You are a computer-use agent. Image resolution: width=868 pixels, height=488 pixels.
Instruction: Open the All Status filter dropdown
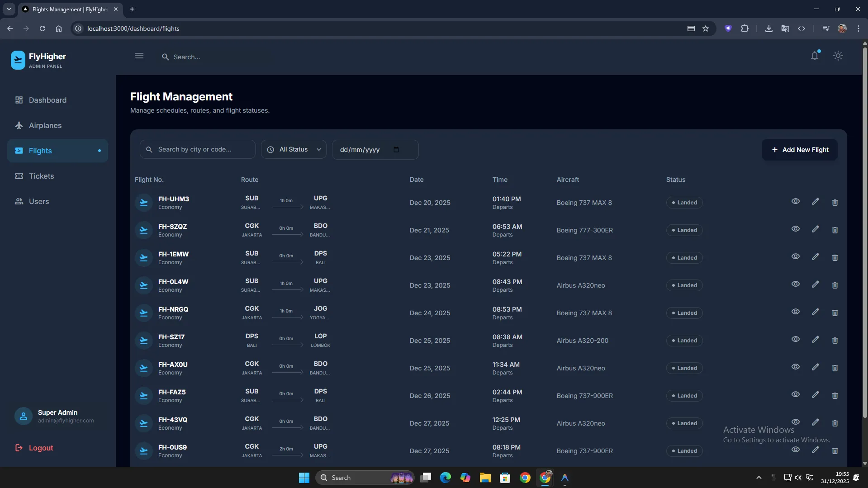point(294,150)
